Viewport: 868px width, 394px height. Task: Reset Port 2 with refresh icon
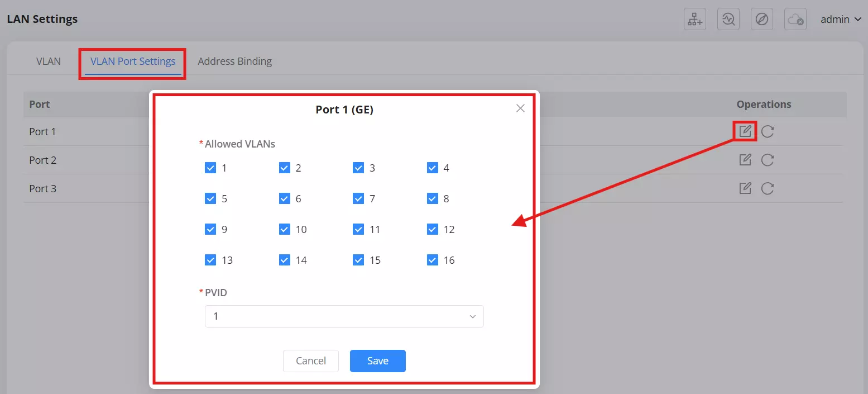(x=768, y=160)
